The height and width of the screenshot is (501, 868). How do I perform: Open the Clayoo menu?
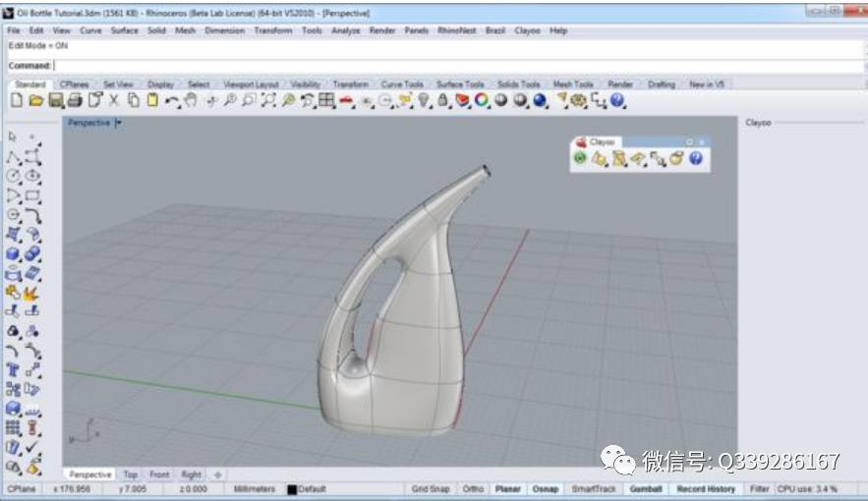point(527,30)
